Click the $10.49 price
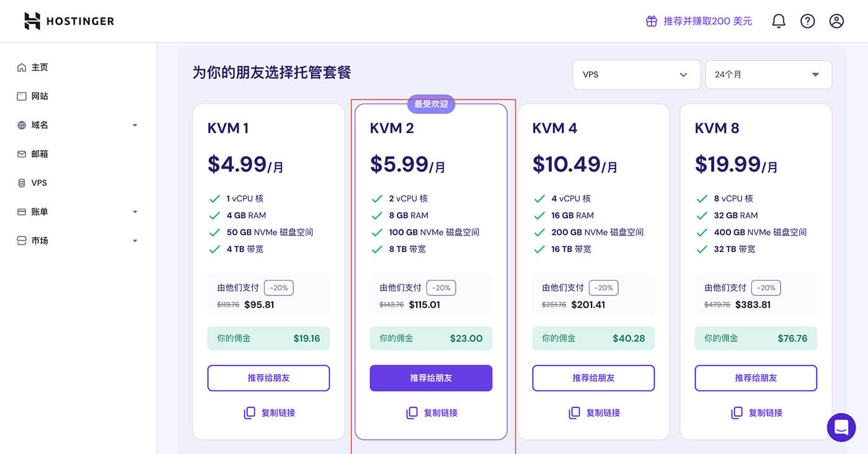 point(567,164)
